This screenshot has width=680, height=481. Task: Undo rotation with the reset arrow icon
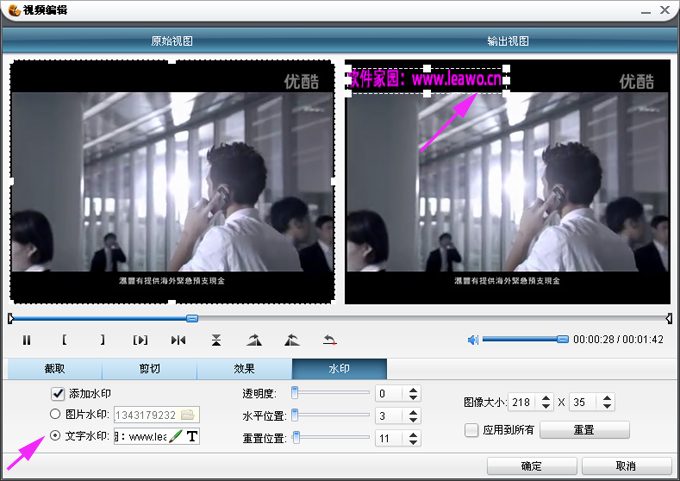pos(330,340)
